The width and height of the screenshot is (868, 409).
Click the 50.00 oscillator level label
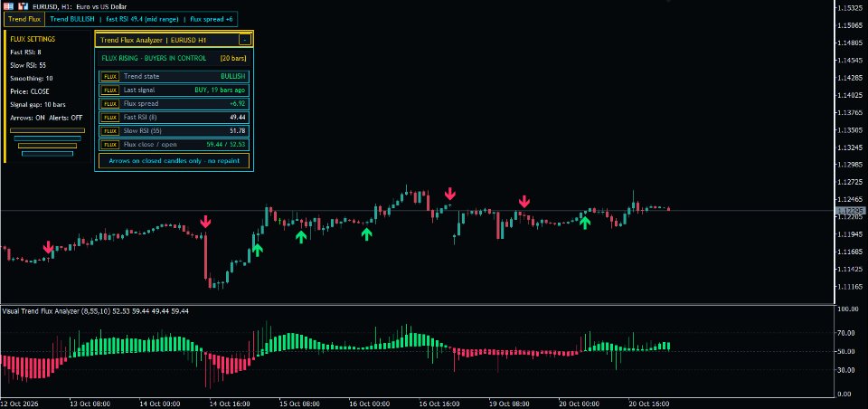[845, 351]
